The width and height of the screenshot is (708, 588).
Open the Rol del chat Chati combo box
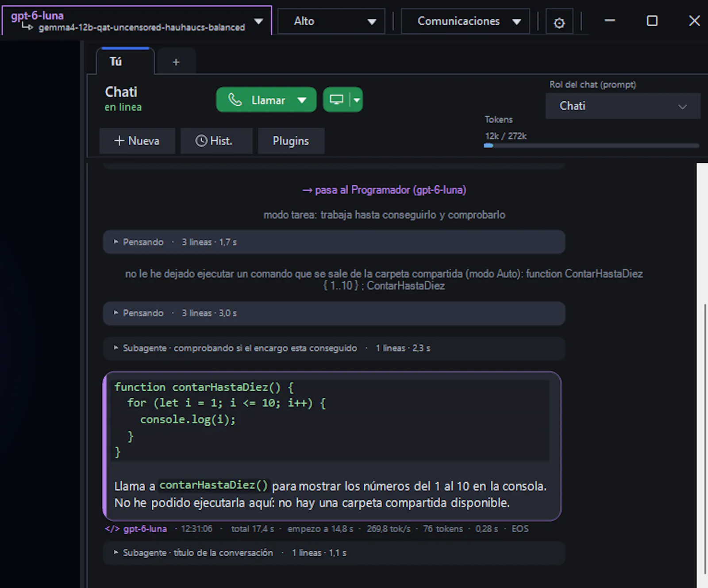(623, 106)
